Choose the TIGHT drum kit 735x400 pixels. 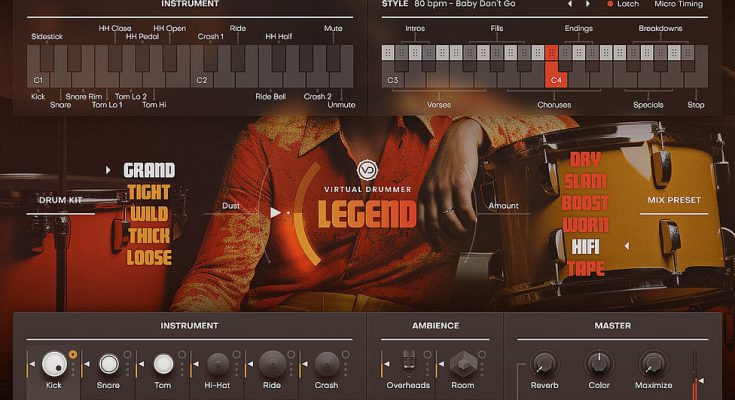pyautogui.click(x=149, y=192)
